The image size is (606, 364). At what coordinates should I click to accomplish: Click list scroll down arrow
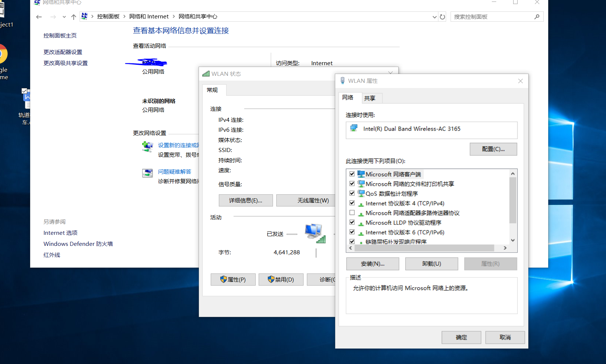[513, 240]
